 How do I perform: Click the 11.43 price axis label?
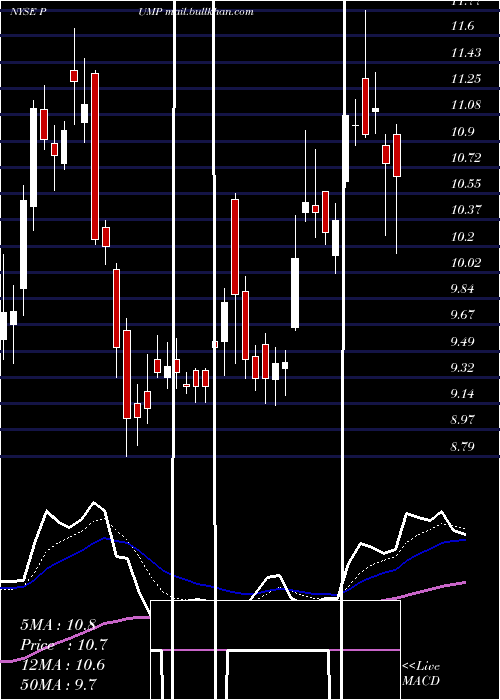(466, 53)
